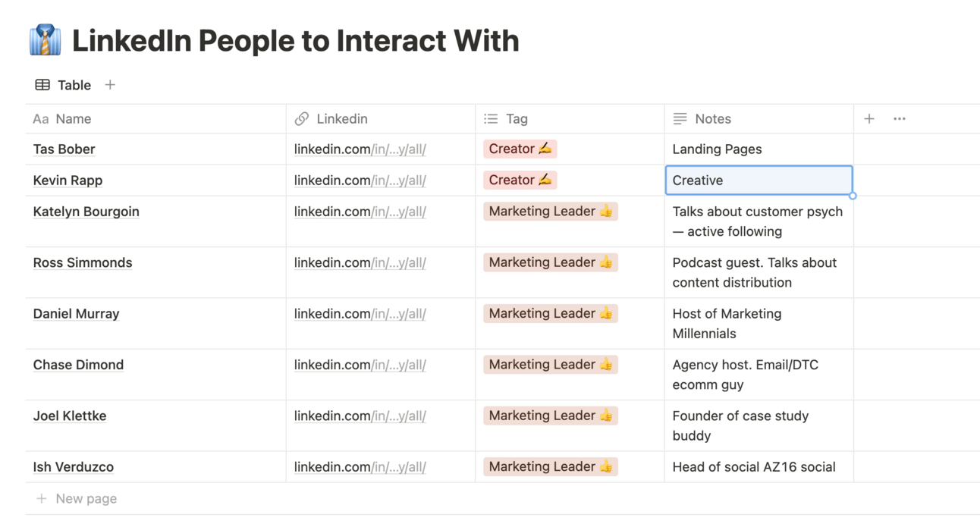The width and height of the screenshot is (980, 524).
Task: Open Tas Bober's LinkedIn link
Action: 360,149
